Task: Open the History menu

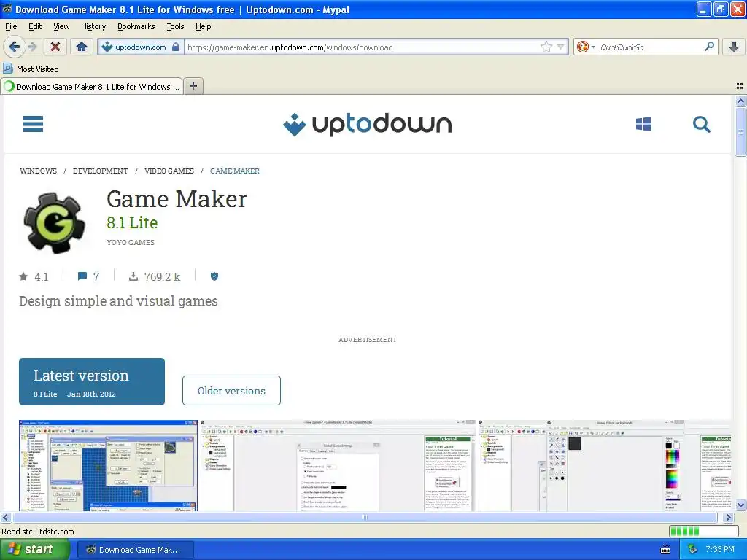Action: pyautogui.click(x=93, y=26)
